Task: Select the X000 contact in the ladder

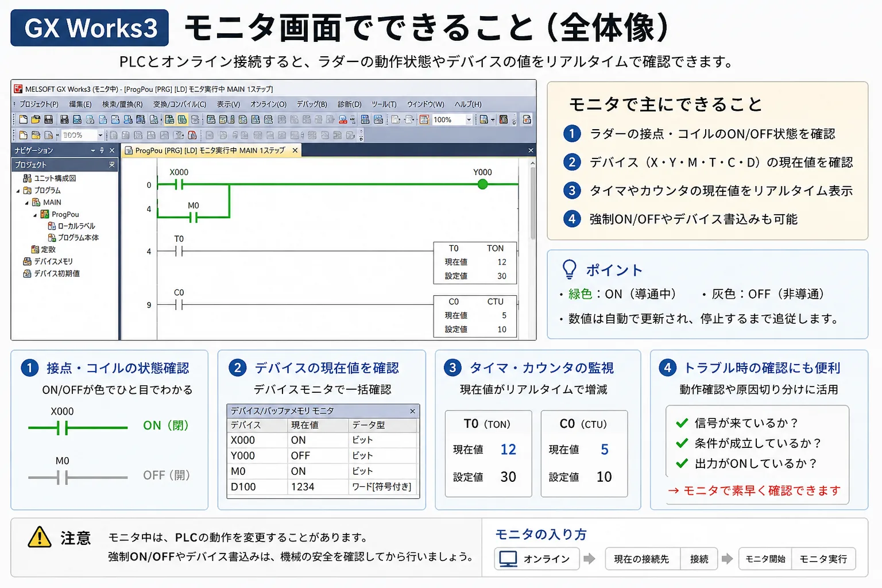Action: [179, 184]
